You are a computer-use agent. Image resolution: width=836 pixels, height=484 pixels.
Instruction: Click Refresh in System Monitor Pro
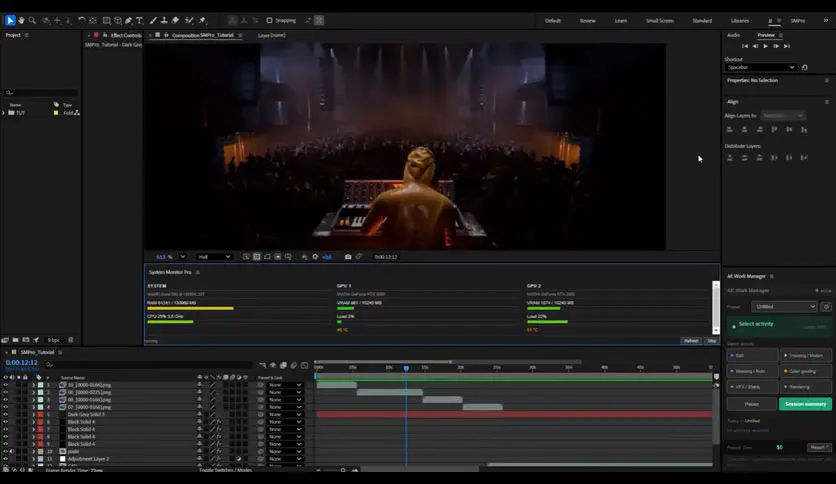[x=691, y=341]
